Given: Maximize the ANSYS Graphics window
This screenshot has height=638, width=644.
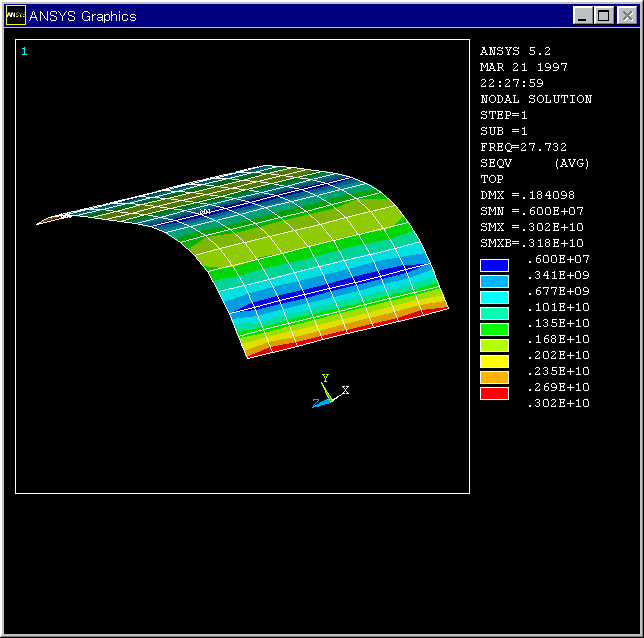Looking at the screenshot, I should pyautogui.click(x=605, y=16).
